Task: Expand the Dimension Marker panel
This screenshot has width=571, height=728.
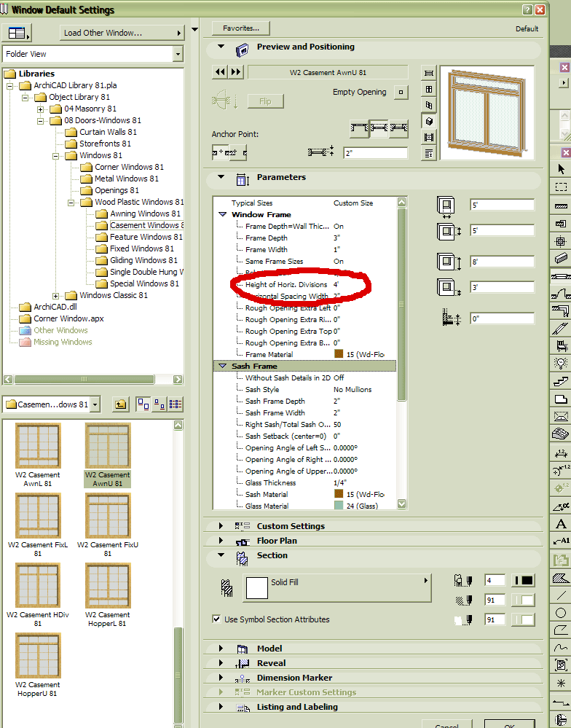Action: [x=221, y=678]
